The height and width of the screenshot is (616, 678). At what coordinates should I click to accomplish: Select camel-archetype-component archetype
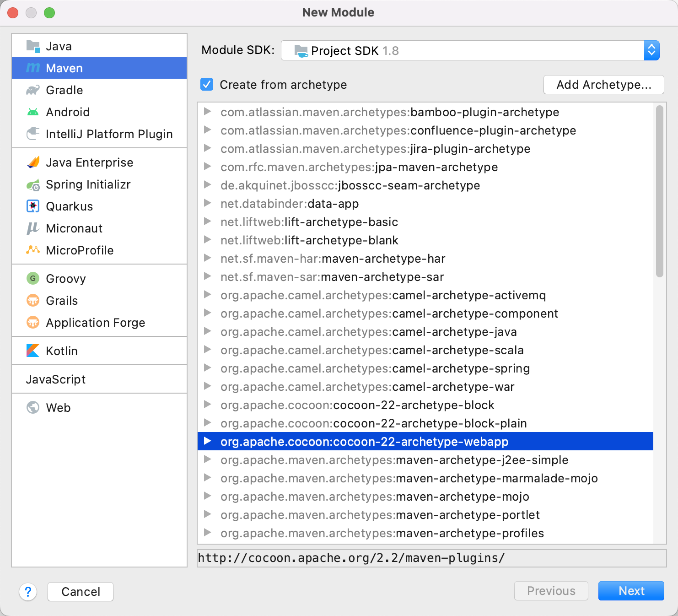(425, 313)
